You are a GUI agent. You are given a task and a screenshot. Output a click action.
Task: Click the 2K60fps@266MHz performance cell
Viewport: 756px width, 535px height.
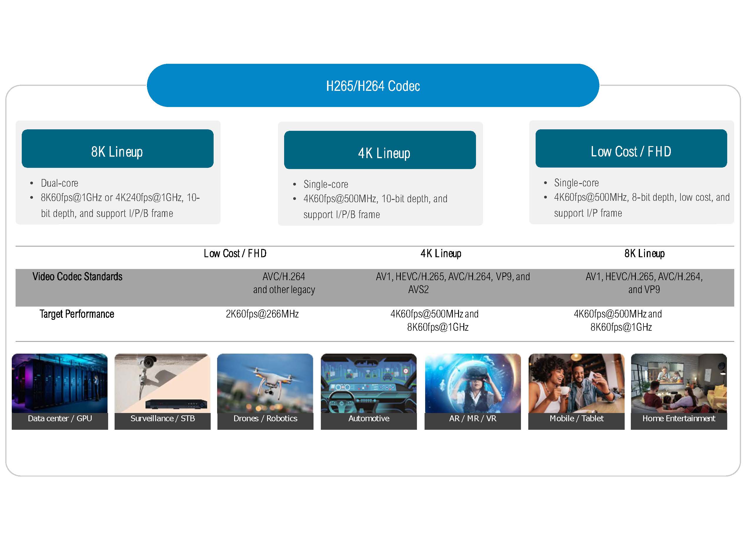click(262, 314)
